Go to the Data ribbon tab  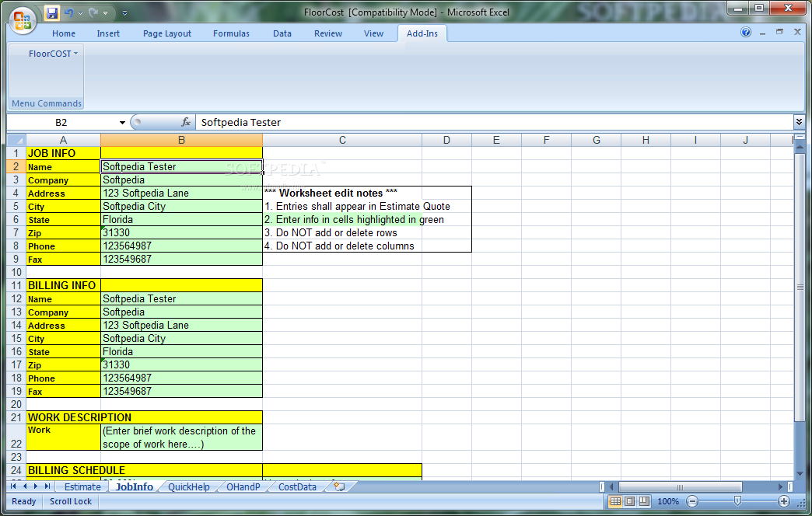[282, 33]
